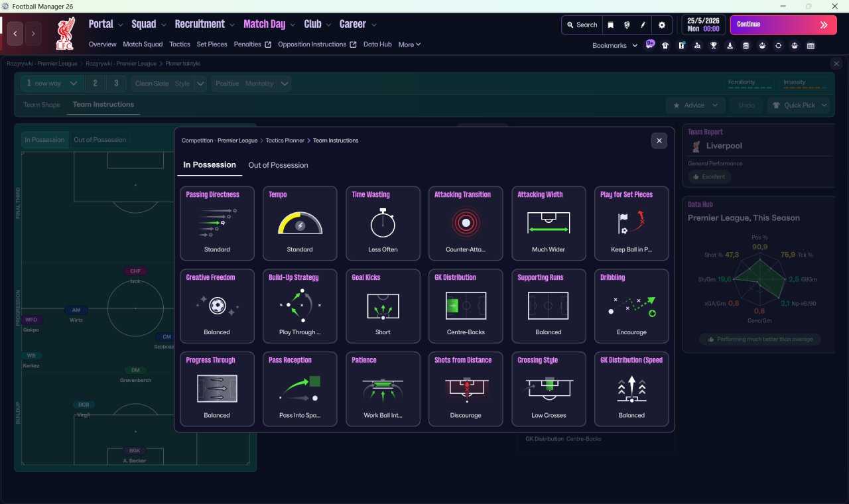Open the Build-Up Strategy card
This screenshot has width=849, height=504.
(x=300, y=306)
